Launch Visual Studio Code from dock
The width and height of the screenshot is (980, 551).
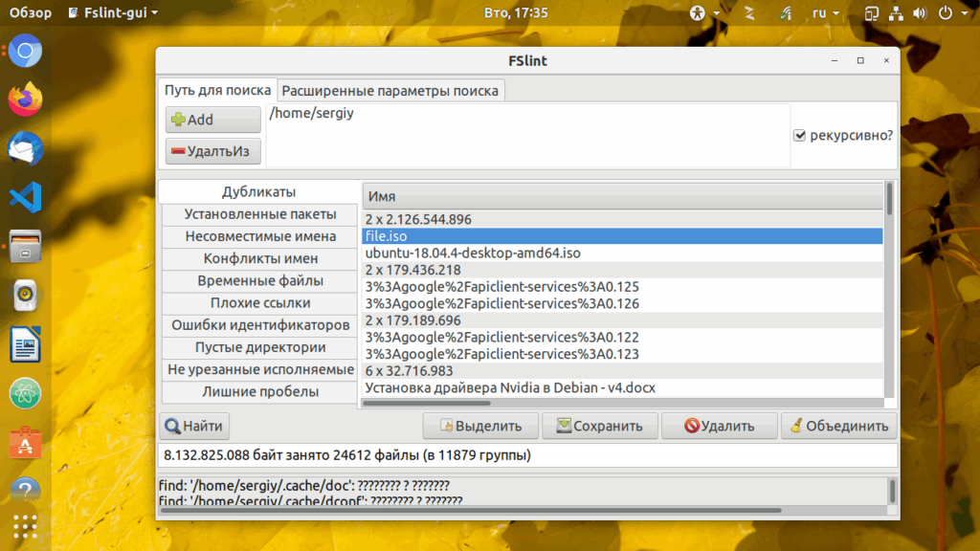pos(25,197)
